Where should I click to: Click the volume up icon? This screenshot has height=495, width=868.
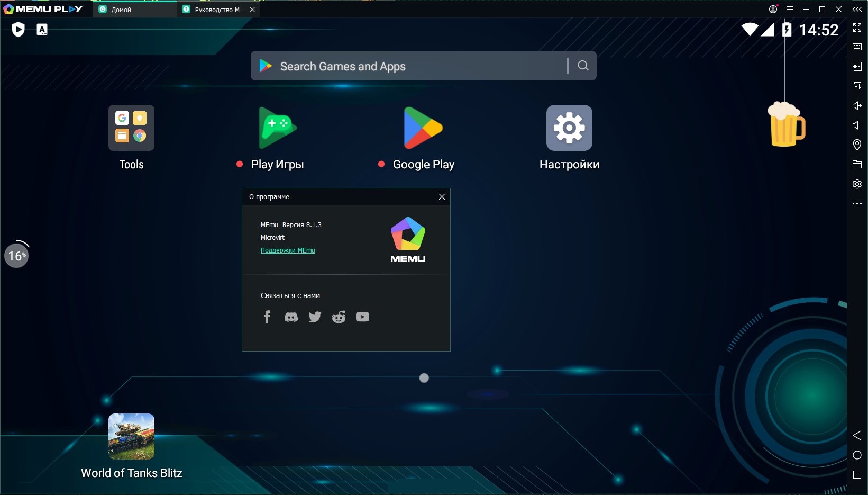tap(857, 105)
